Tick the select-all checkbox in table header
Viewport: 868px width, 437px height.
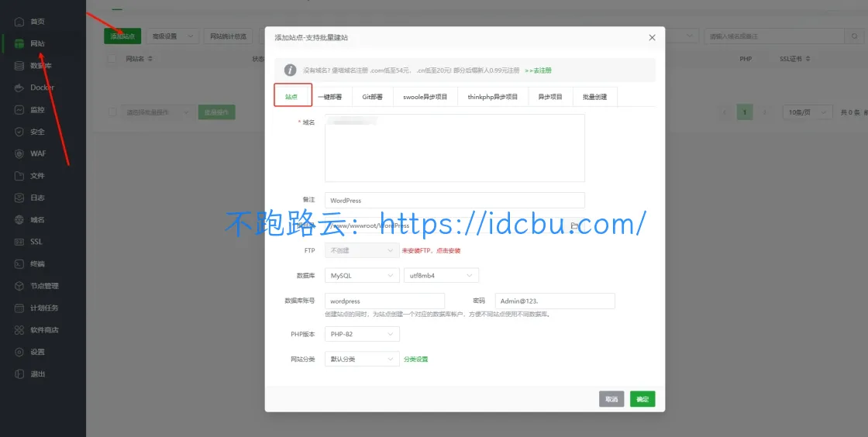coord(112,59)
